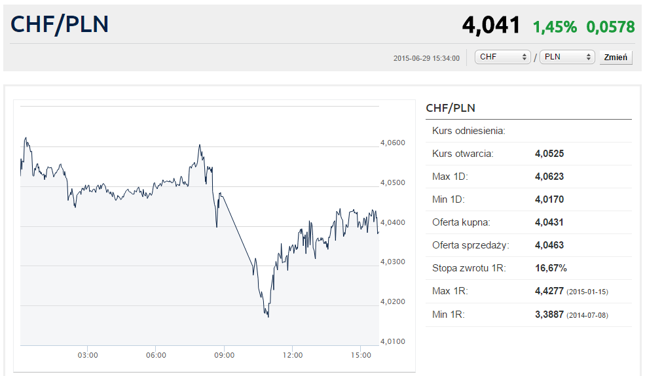Click the 4,0400 y-axis label
645x376 pixels.
pos(392,223)
